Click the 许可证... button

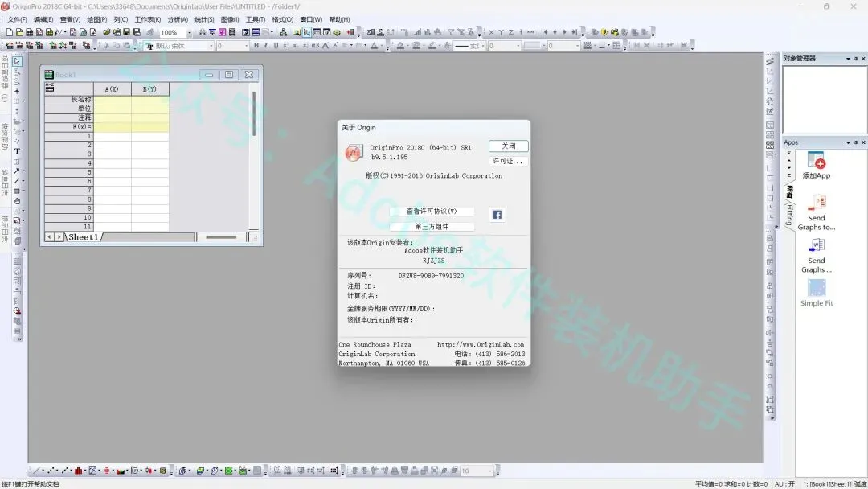508,161
